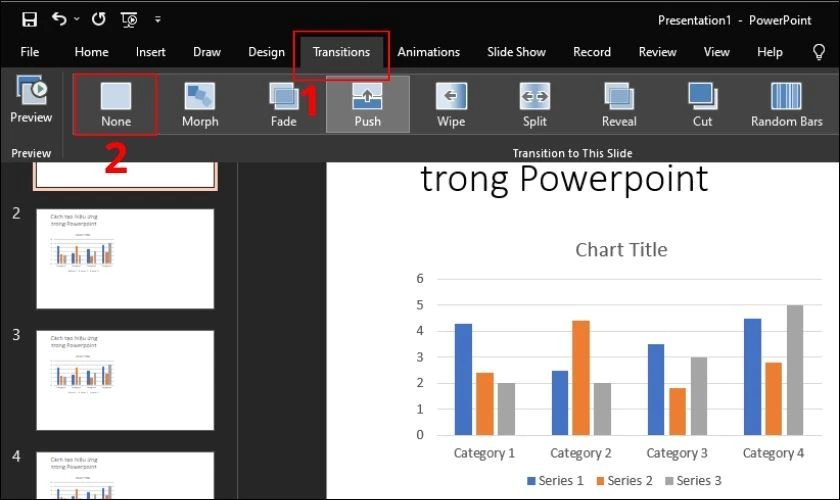This screenshot has width=840, height=500.
Task: Select the blue Series 1 bar in Category 1
Action: [463, 379]
